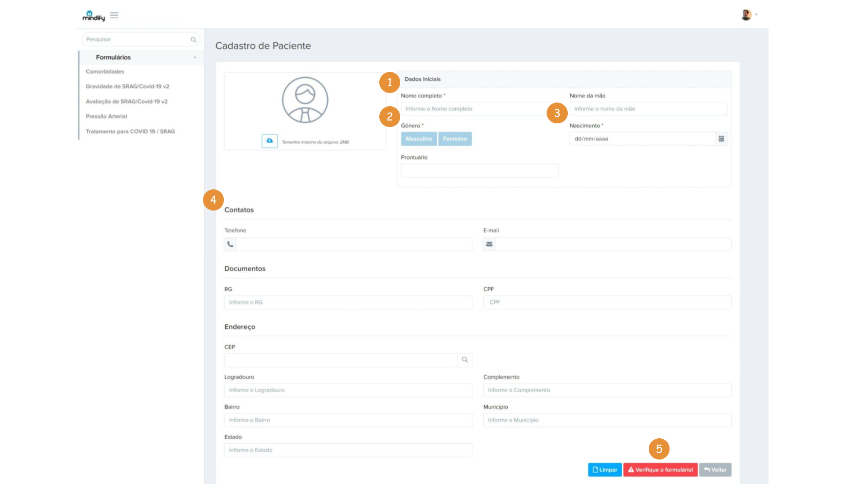This screenshot has height=488, width=868.
Task: Click the Limpar button
Action: click(605, 470)
